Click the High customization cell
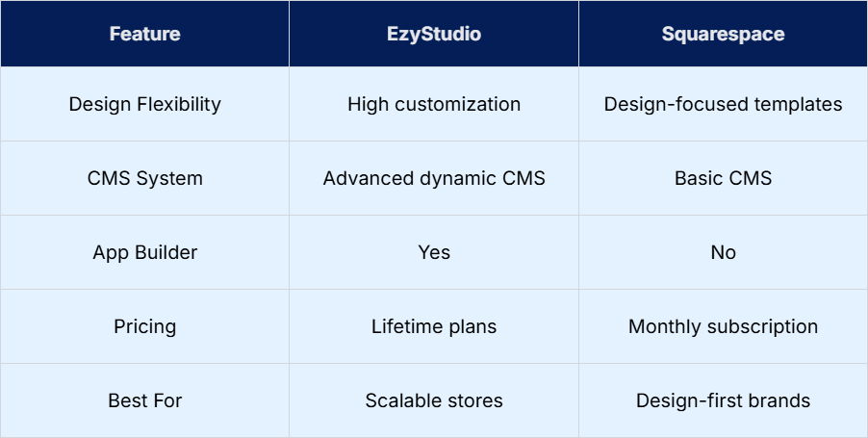 [434, 104]
